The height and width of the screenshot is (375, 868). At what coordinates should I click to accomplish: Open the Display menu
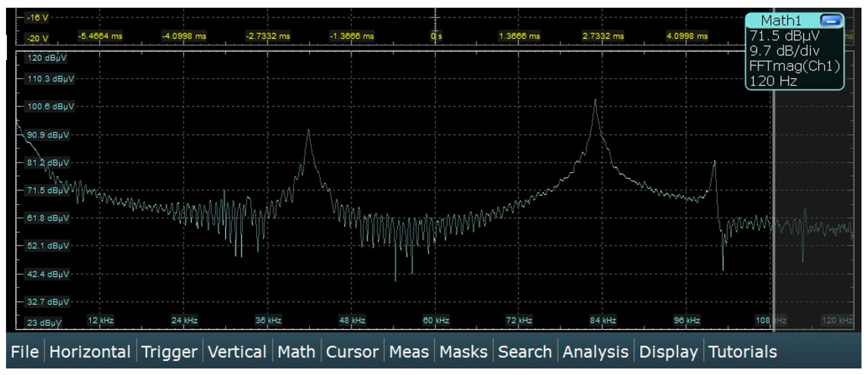coord(668,352)
